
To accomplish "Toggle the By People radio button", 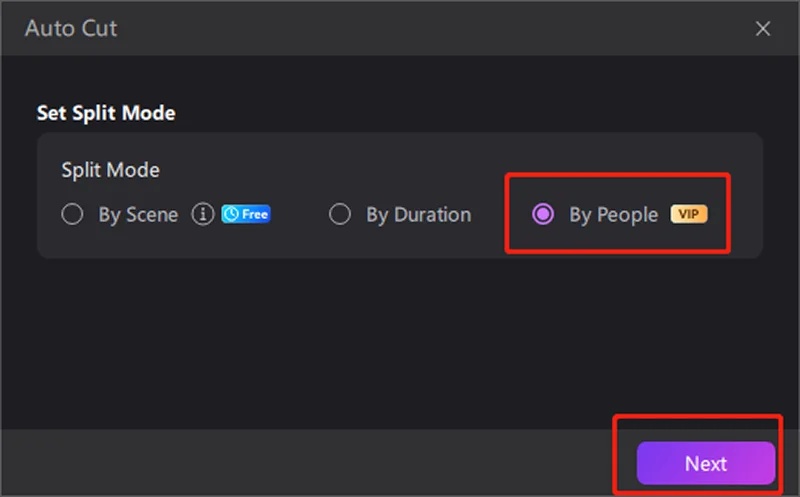I will tap(543, 215).
